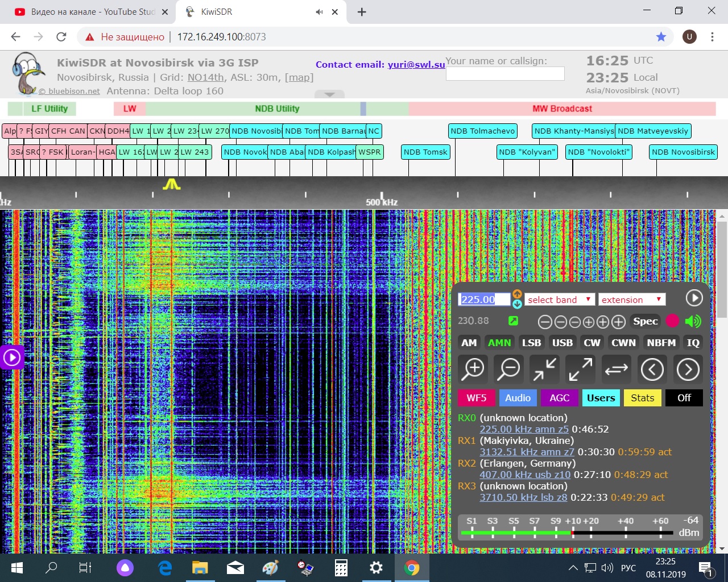Toggle the red record button

(672, 321)
